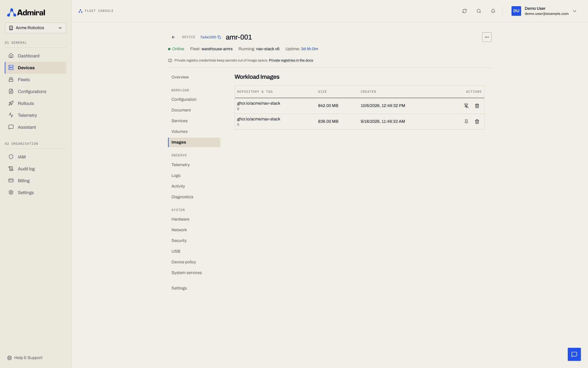588x368 pixels.
Task: Open search via magnifier icon
Action: click(479, 11)
